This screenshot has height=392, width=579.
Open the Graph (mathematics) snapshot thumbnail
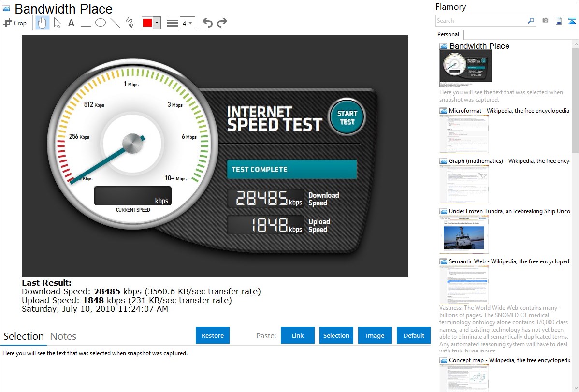point(464,184)
